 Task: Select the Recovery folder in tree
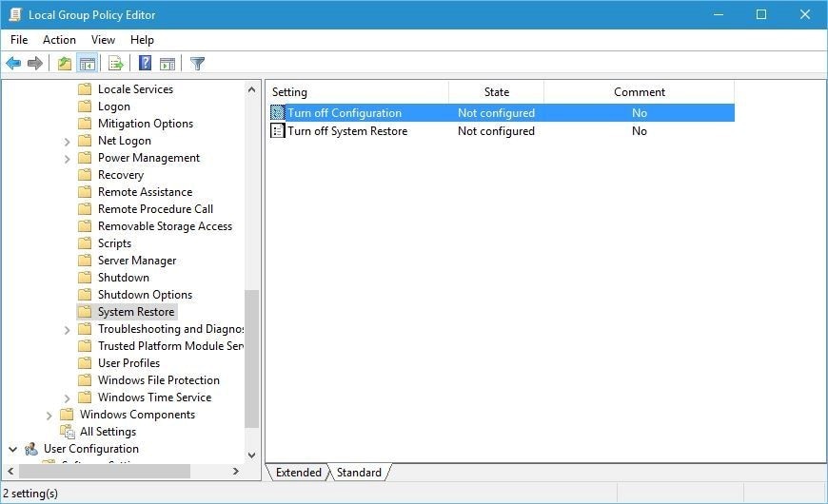click(121, 175)
